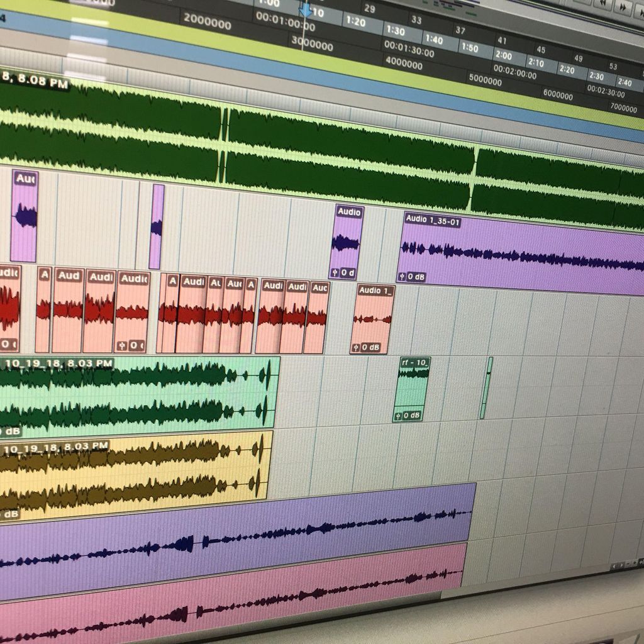Click clip gain fader icon on rf - 10_ clip
This screenshot has width=644, height=644.
click(397, 416)
